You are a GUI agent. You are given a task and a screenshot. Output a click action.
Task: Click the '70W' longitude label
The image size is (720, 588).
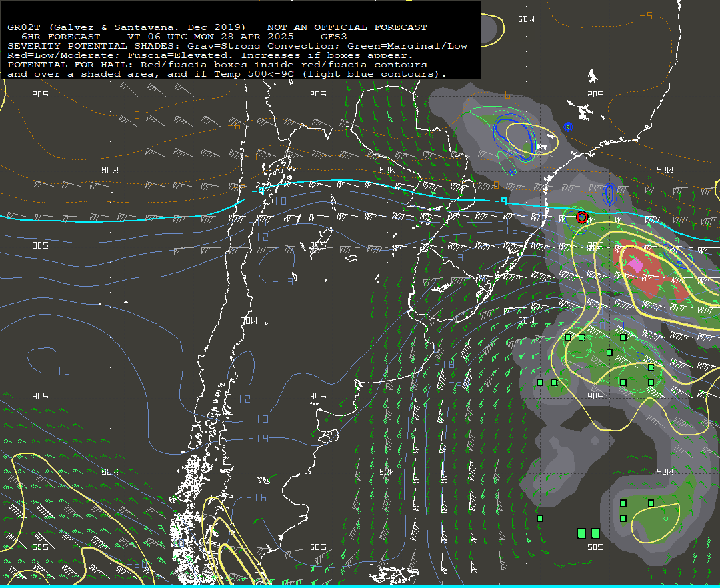pos(249,321)
